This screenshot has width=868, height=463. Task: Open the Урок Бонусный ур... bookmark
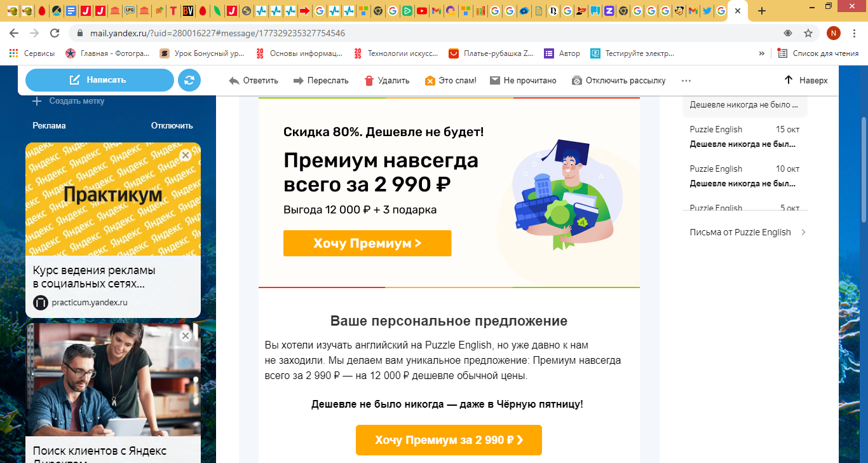[202, 53]
